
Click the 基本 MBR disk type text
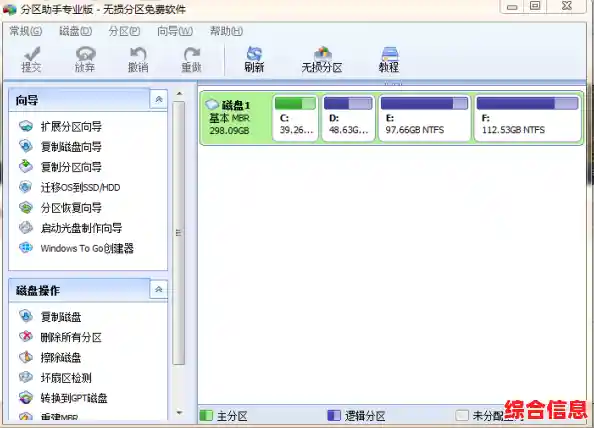[x=229, y=118]
